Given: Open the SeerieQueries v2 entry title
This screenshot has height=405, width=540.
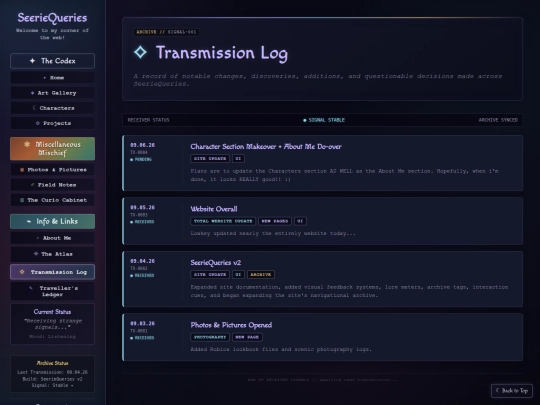Looking at the screenshot, I should tap(216, 263).
